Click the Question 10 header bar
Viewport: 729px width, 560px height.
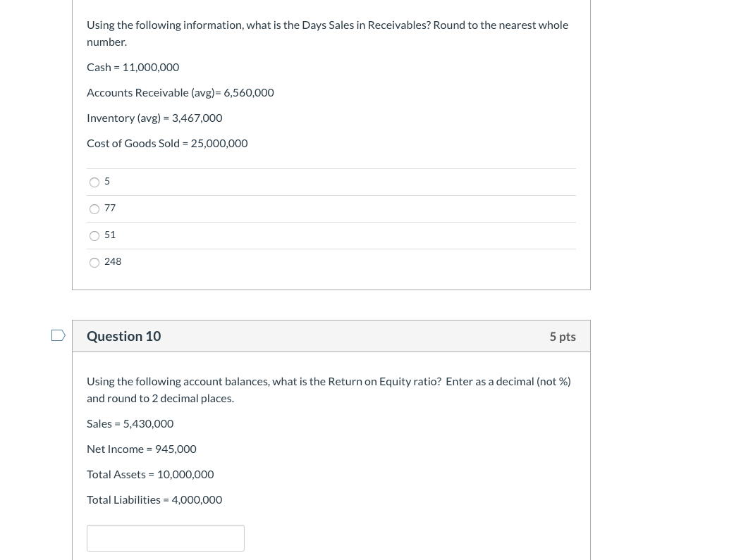[x=331, y=336]
